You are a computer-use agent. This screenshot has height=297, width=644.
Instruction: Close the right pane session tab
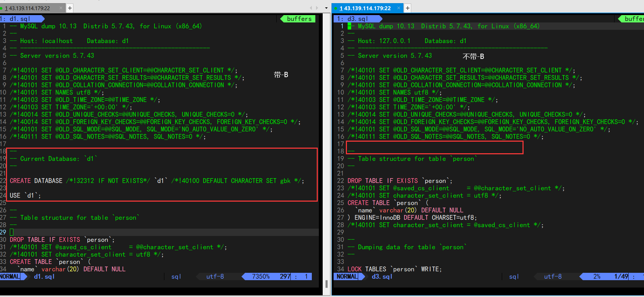[x=399, y=8]
